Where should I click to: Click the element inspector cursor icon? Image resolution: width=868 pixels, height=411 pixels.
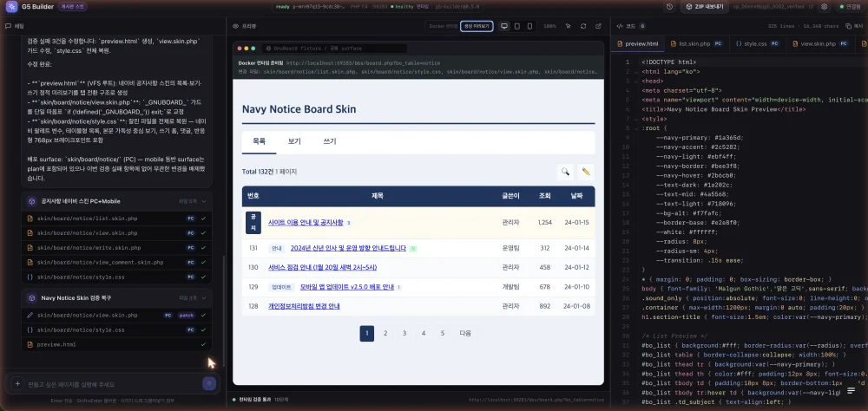click(x=568, y=26)
